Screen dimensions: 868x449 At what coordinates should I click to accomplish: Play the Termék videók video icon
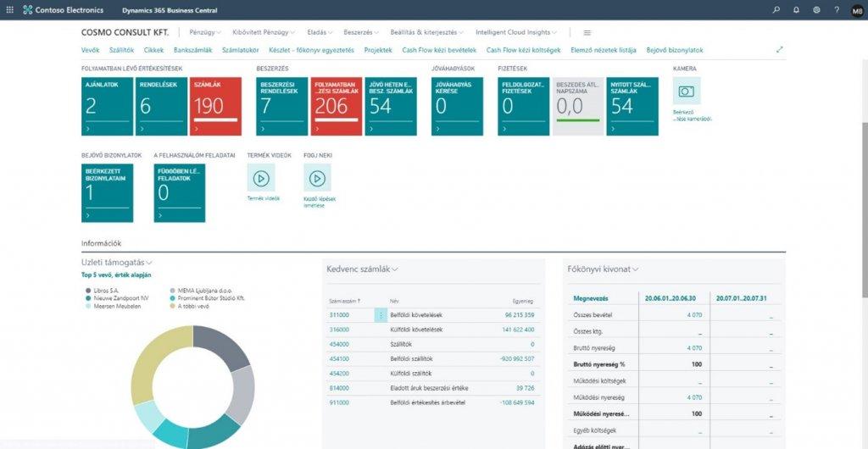coord(260,178)
